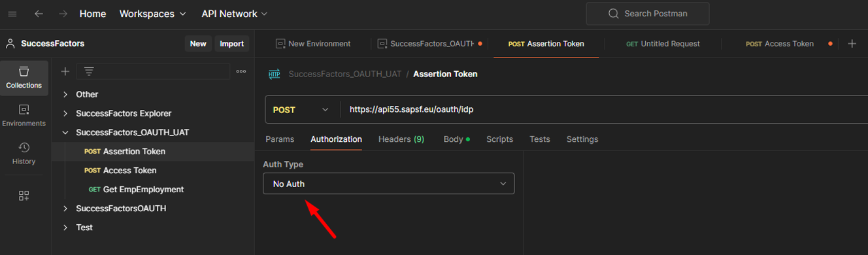This screenshot has height=255, width=868.
Task: Click the New button
Action: [x=198, y=44]
